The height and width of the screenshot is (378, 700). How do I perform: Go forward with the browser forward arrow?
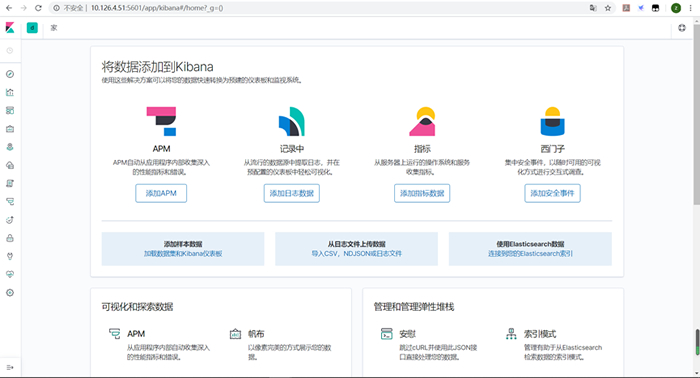(24, 8)
